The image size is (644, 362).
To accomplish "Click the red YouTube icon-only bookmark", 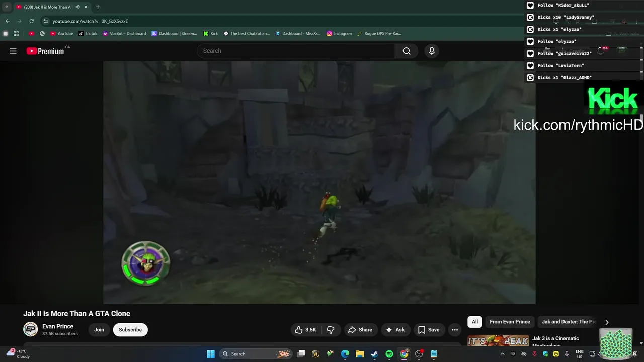I will 31,34.
